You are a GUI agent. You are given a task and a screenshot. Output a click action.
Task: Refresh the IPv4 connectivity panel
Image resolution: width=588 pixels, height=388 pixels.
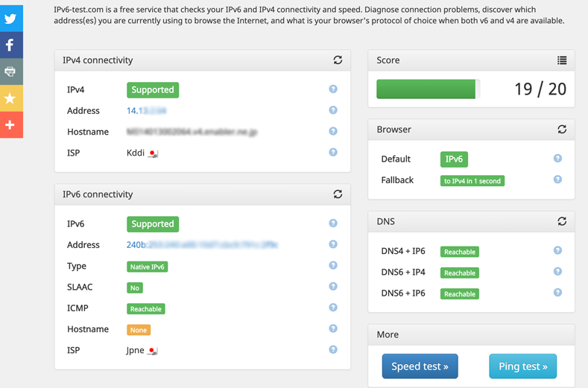[338, 60]
